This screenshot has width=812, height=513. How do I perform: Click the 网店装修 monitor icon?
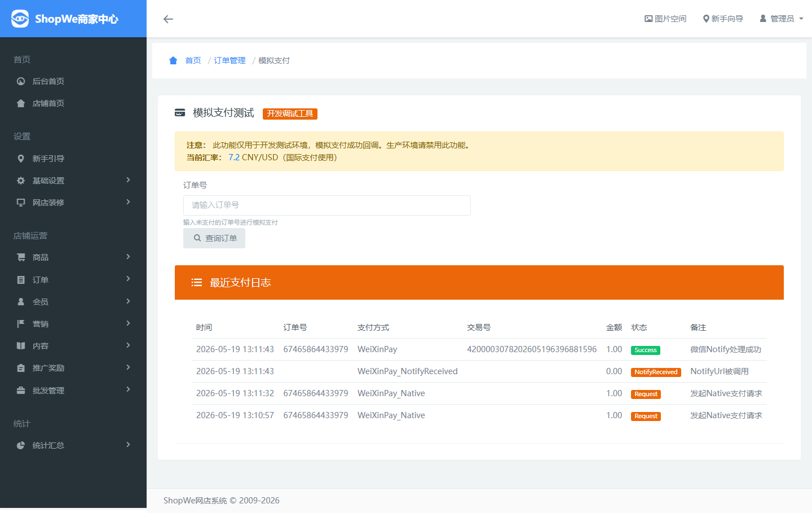21,203
